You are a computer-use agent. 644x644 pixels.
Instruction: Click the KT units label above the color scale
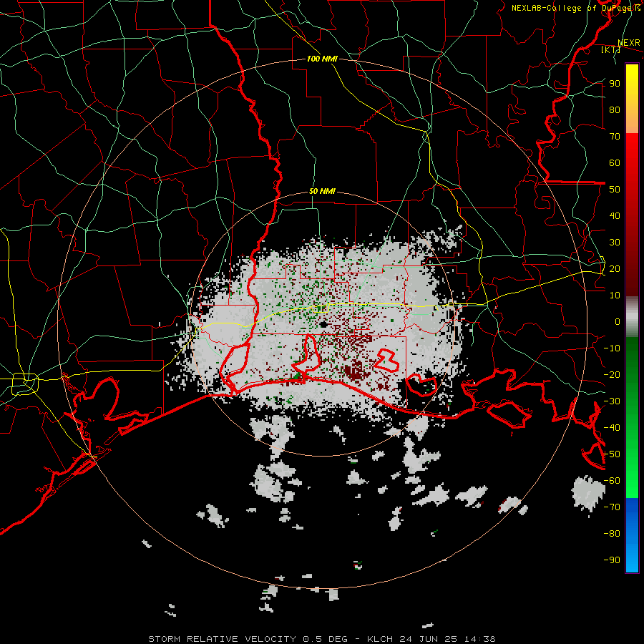coord(611,50)
